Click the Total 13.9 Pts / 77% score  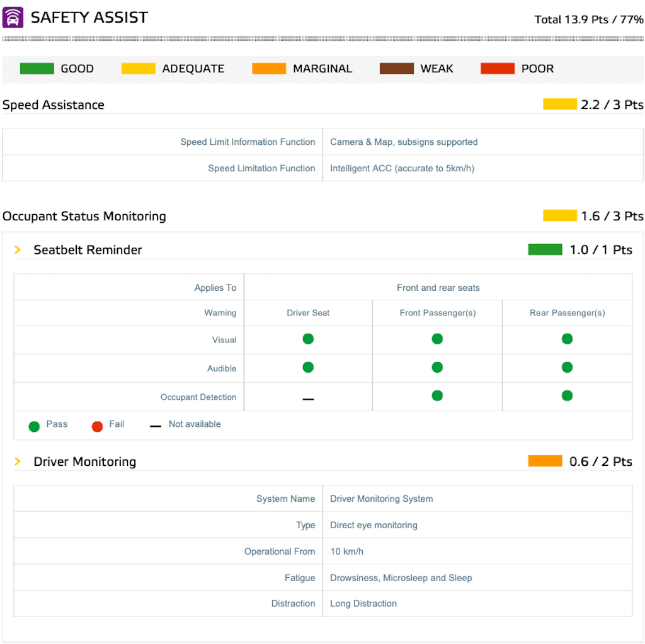click(589, 20)
